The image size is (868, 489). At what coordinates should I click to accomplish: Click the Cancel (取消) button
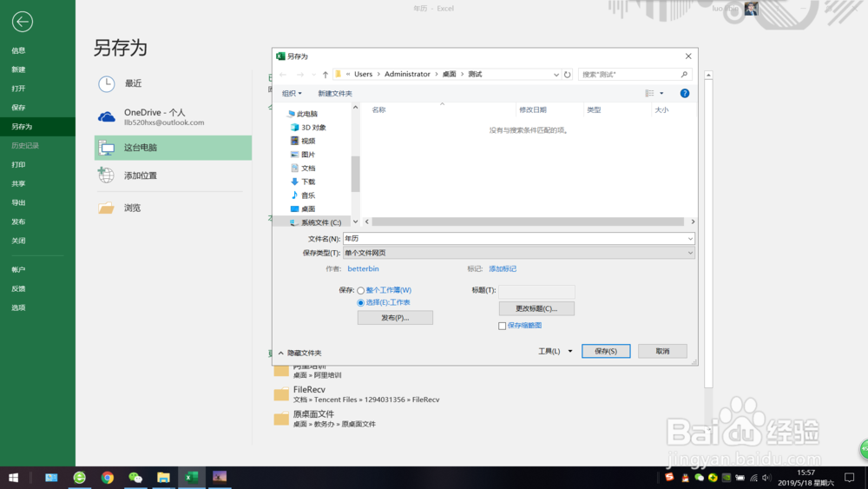click(x=662, y=351)
